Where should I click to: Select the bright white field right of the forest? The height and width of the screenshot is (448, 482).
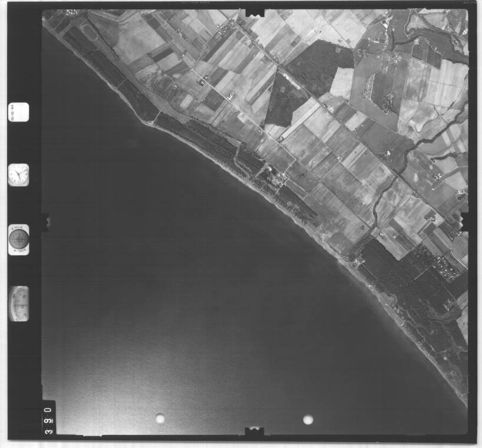tap(343, 83)
